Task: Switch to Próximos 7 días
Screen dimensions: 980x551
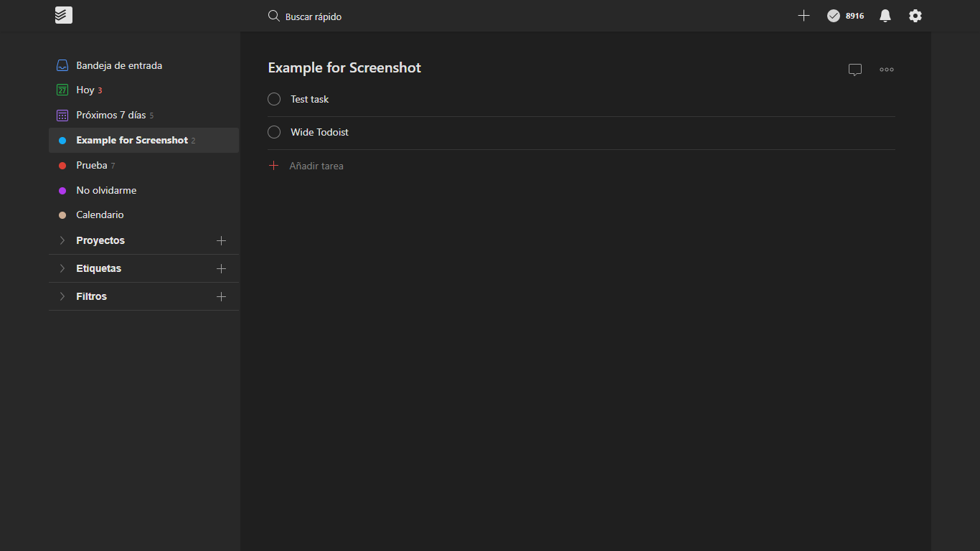Action: (x=108, y=115)
